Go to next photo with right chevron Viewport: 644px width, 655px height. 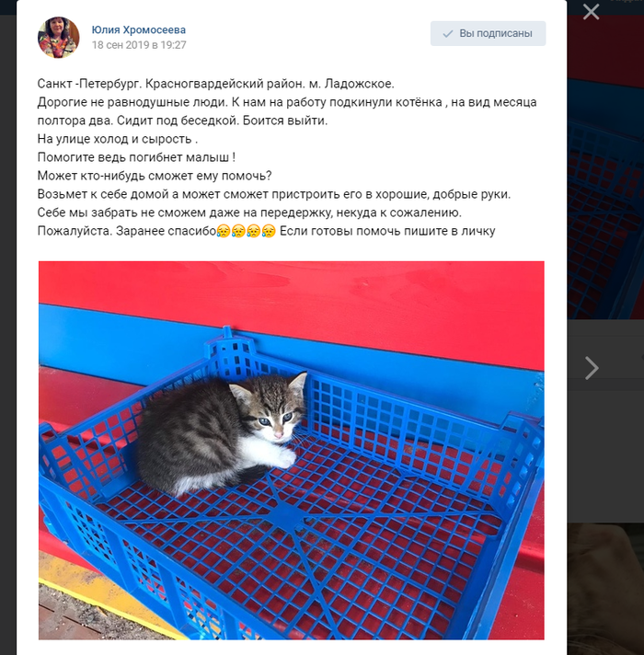[x=591, y=368]
